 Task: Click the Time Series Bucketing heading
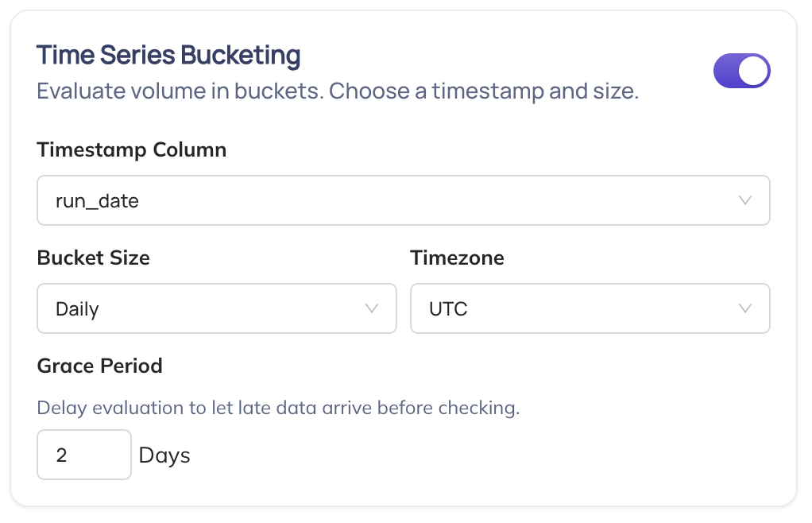[168, 56]
